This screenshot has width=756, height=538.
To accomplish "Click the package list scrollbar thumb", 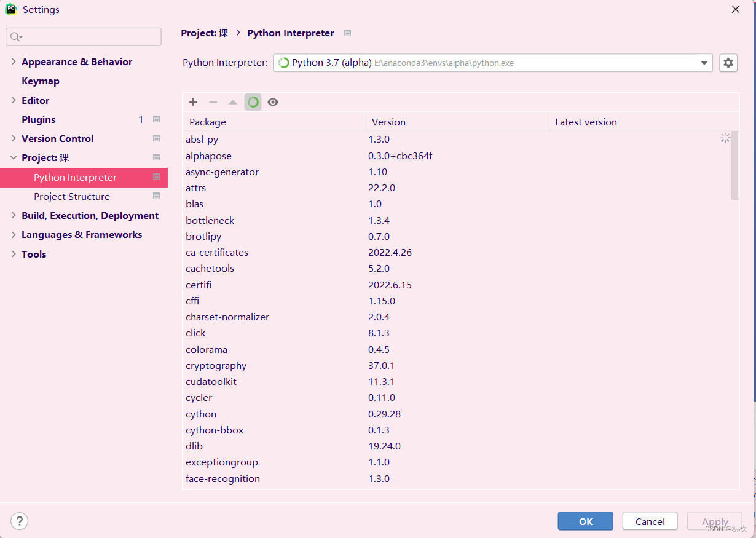I will (x=735, y=165).
